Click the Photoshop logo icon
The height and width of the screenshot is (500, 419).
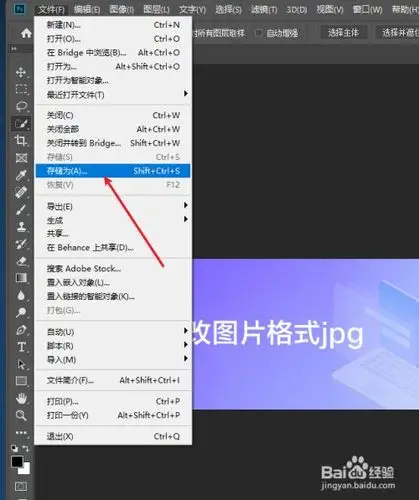tap(19, 9)
